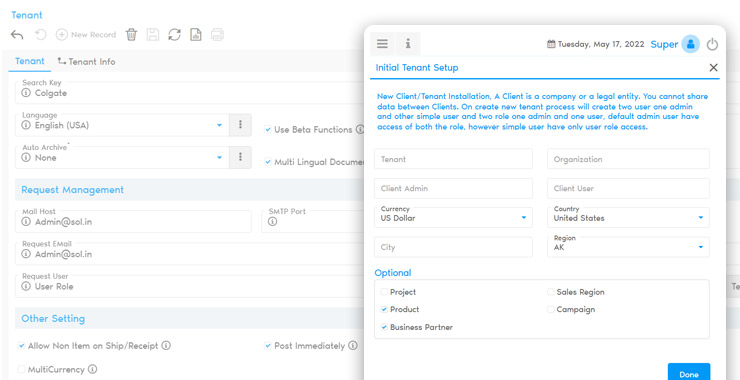Click the Done button
The image size is (740, 380).
[x=689, y=372]
